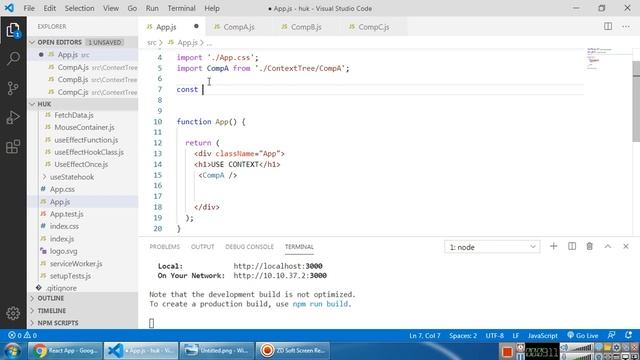Close the terminal panel
Viewport: 640px width, 360px height.
click(626, 246)
